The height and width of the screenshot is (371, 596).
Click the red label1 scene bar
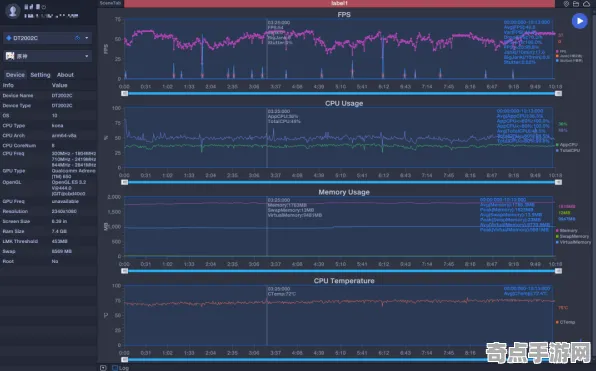click(339, 3)
